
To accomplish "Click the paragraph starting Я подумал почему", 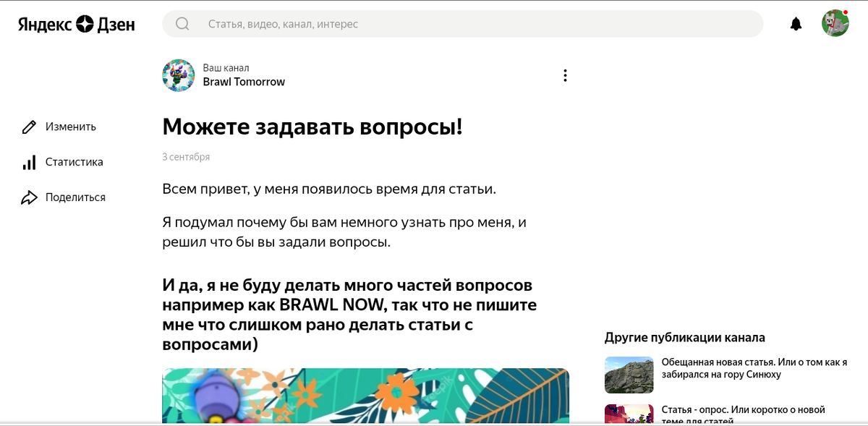I will pos(344,232).
